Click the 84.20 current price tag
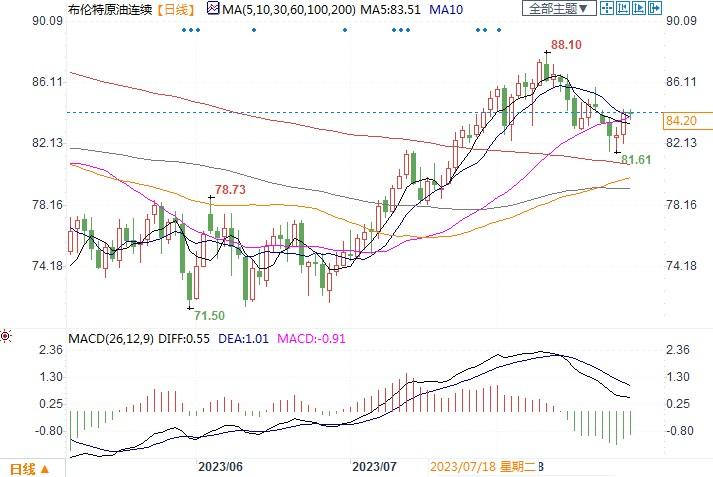Viewport: 713px width, 477px height. click(x=680, y=120)
